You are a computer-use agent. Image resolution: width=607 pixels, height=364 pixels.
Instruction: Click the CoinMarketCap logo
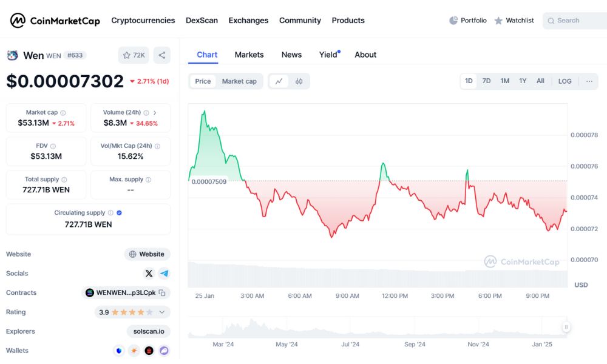pos(55,21)
